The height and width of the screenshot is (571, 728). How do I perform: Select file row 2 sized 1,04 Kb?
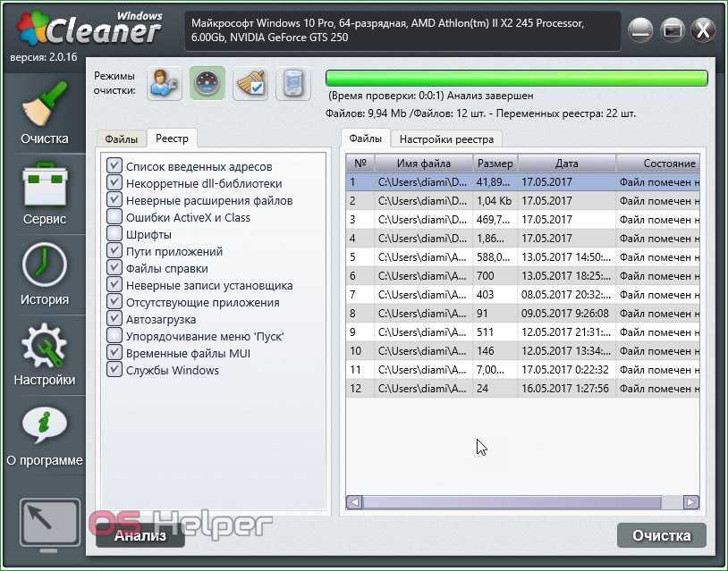(x=523, y=201)
